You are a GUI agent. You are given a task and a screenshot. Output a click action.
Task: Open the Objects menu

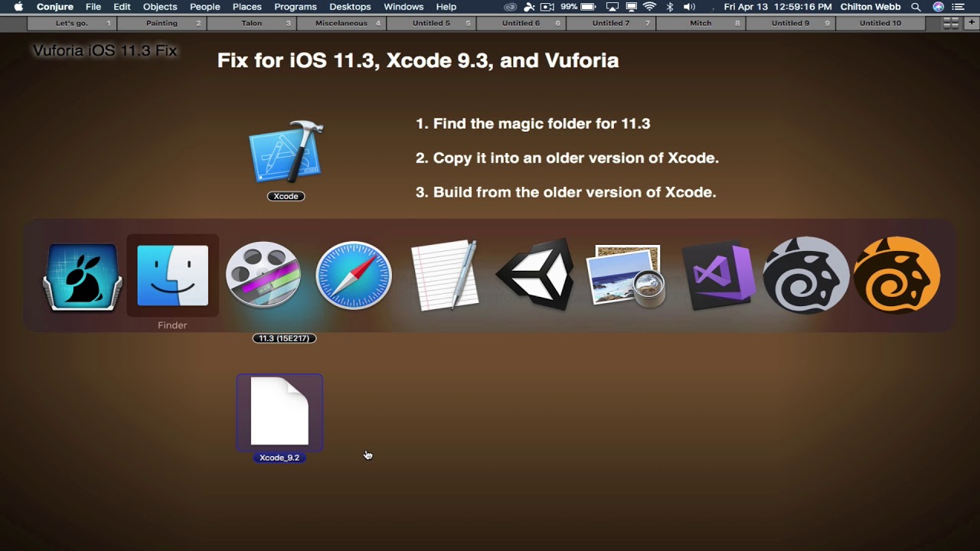pyautogui.click(x=160, y=7)
